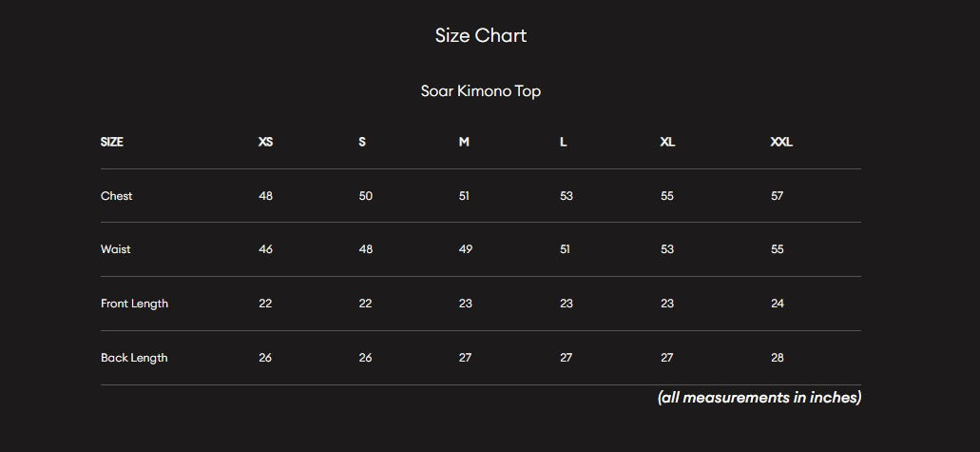Click the Chest row label
The width and height of the screenshot is (980, 452).
coord(117,196)
